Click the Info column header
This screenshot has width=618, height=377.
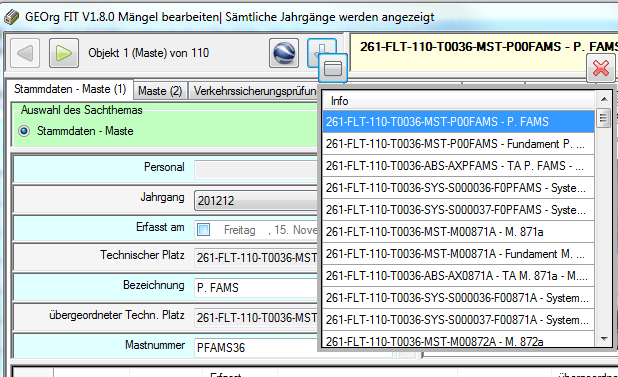pos(458,101)
